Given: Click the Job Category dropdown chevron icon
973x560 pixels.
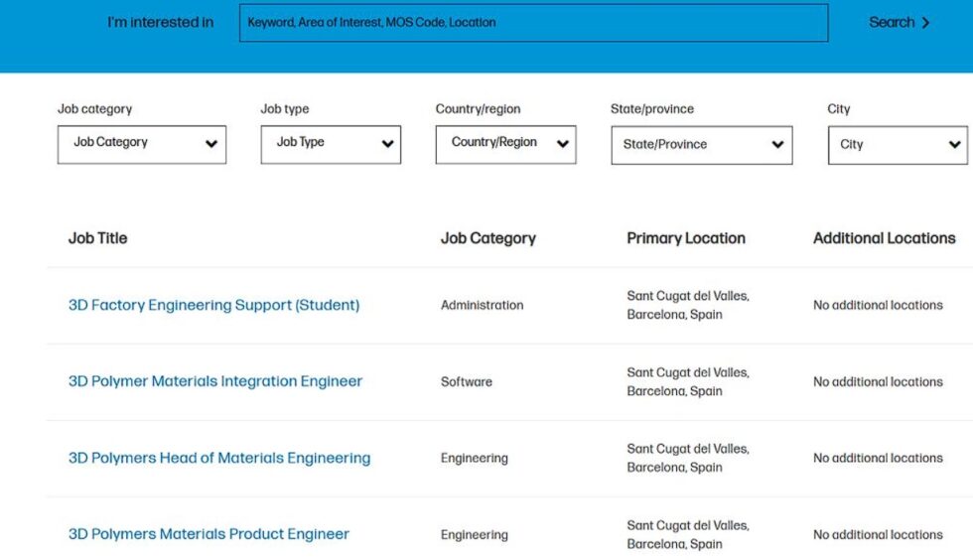Looking at the screenshot, I should [x=210, y=144].
